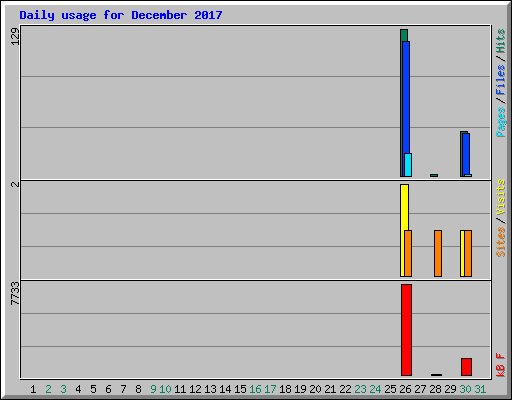Image resolution: width=512 pixels, height=400 pixels.
Task: Select the tall blue Files bar for day 26
Action: pyautogui.click(x=406, y=97)
